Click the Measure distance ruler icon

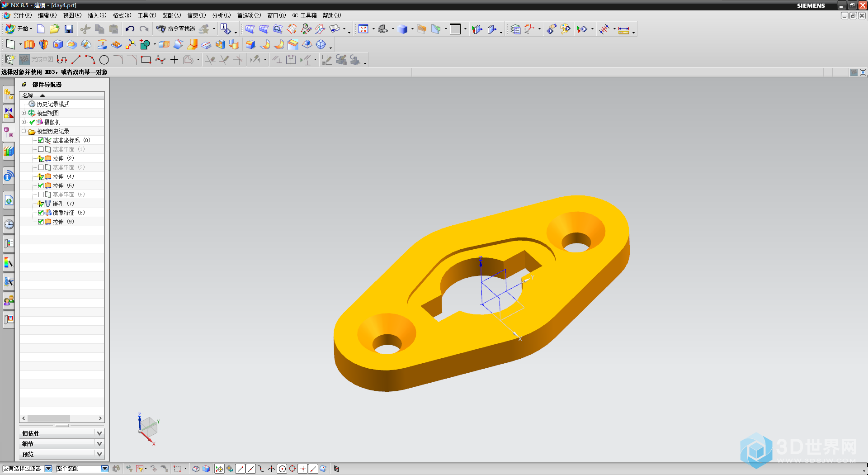(624, 29)
